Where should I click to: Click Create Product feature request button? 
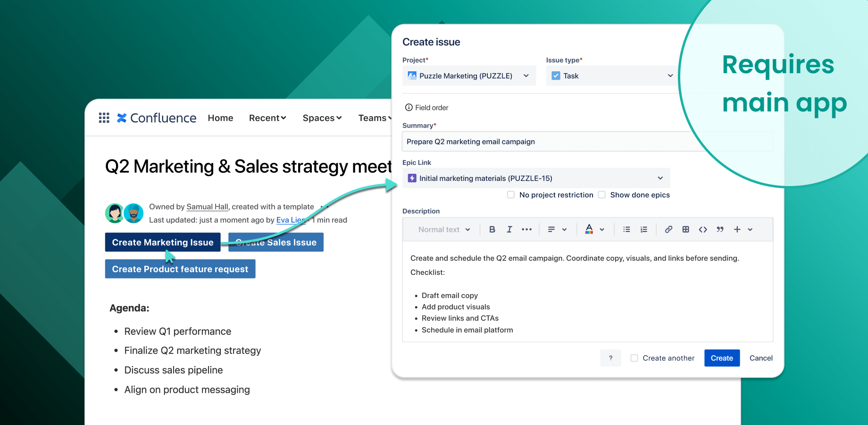pyautogui.click(x=180, y=269)
